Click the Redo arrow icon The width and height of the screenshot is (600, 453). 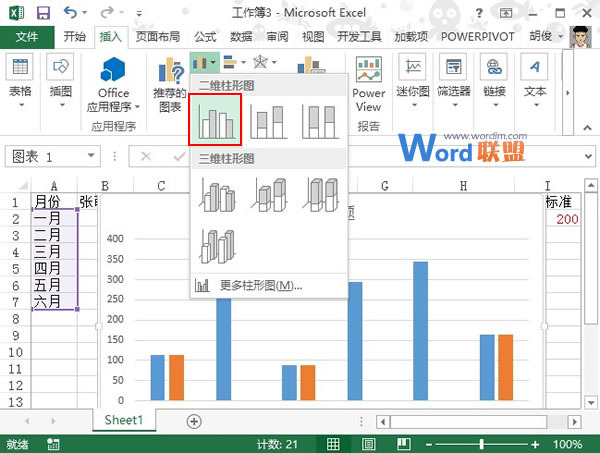107,13
